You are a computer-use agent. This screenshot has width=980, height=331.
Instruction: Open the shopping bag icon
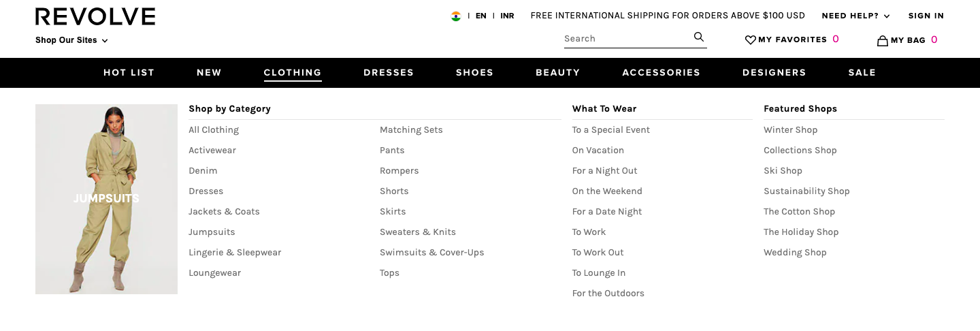click(883, 41)
